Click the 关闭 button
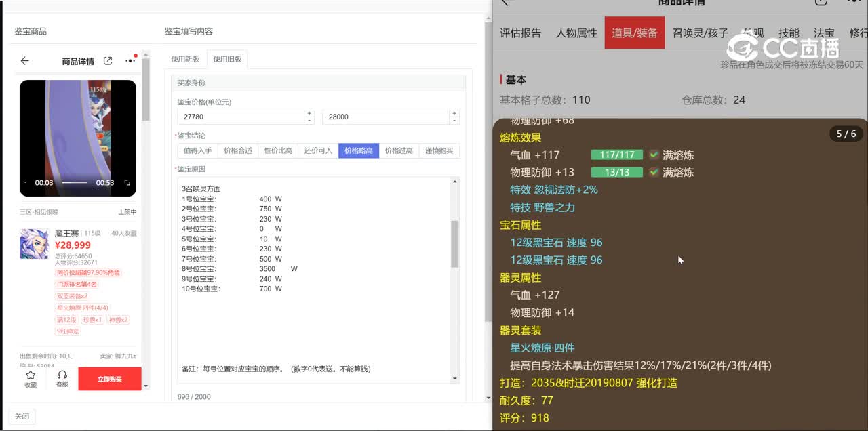 pyautogui.click(x=22, y=417)
